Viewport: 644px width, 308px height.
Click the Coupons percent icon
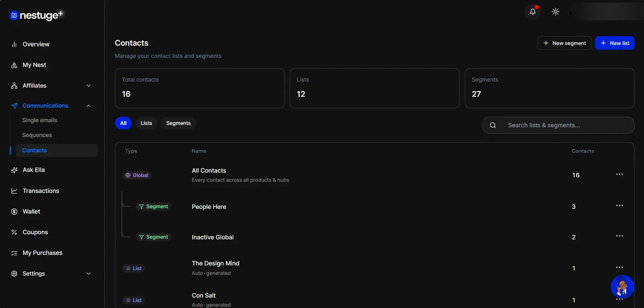pyautogui.click(x=14, y=232)
